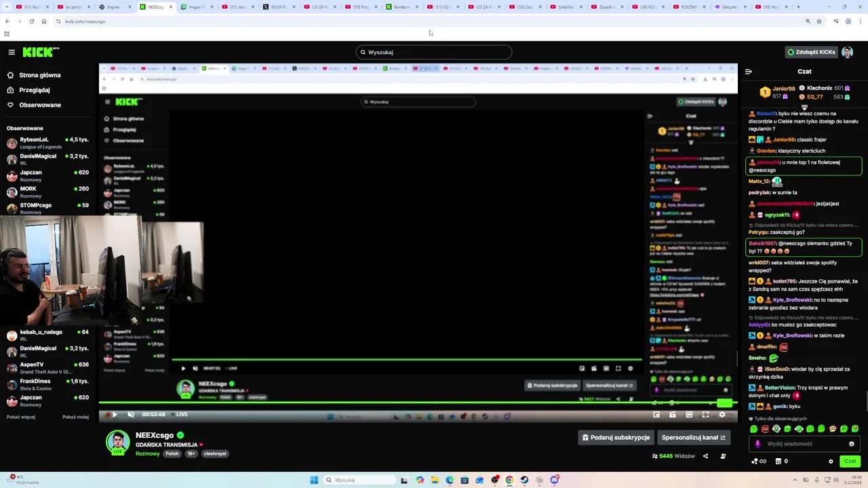Jump to LIVE in the player
Screen dimensions: 868x488
tap(180, 415)
